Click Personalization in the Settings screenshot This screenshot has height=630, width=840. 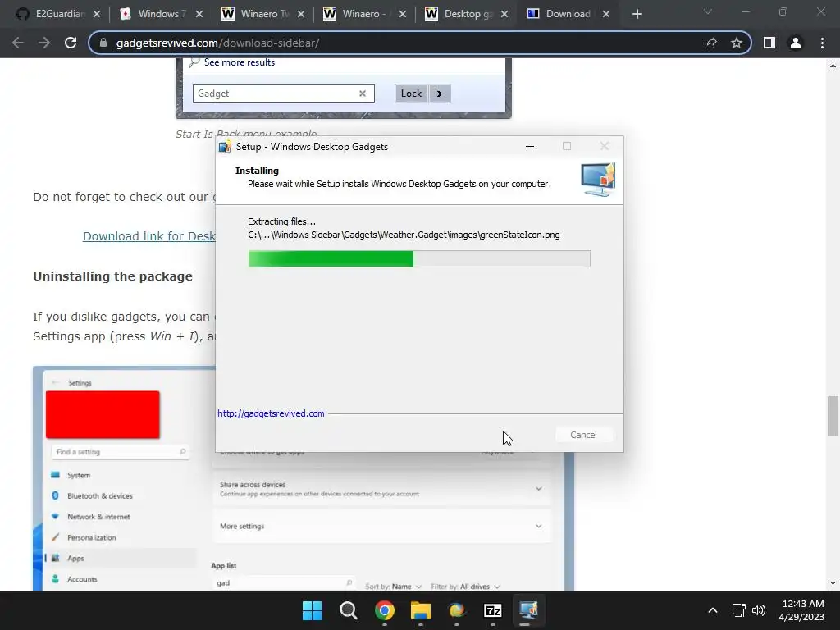92,537
